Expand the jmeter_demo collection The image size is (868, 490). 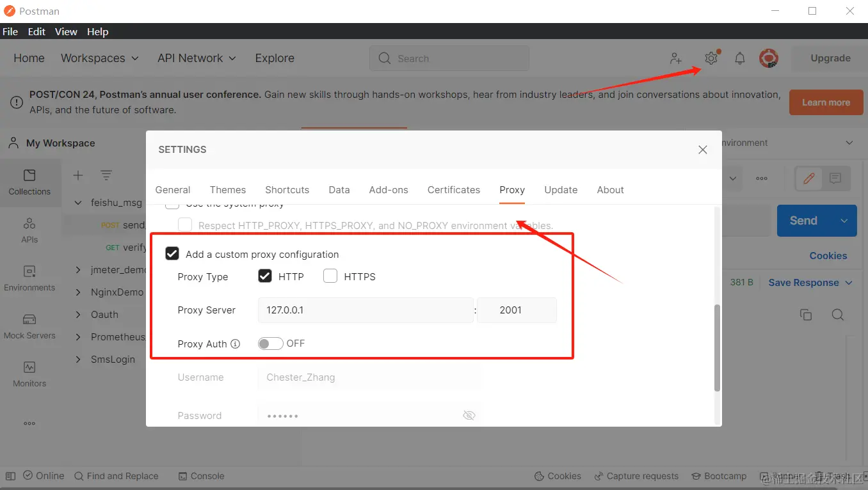(78, 270)
